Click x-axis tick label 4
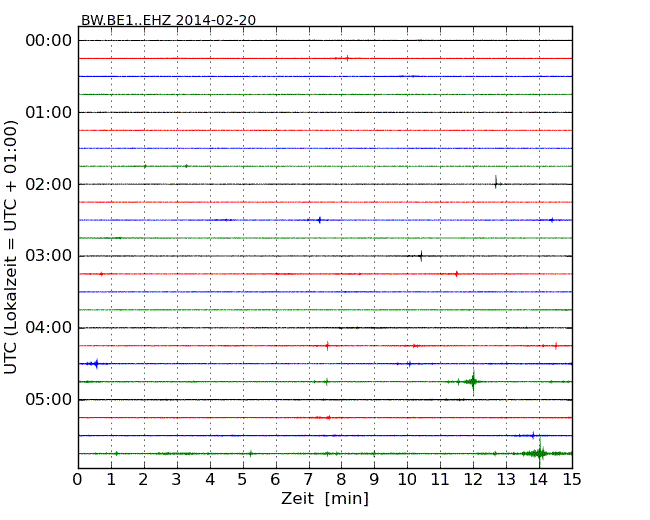The height and width of the screenshot is (520, 650). (210, 479)
